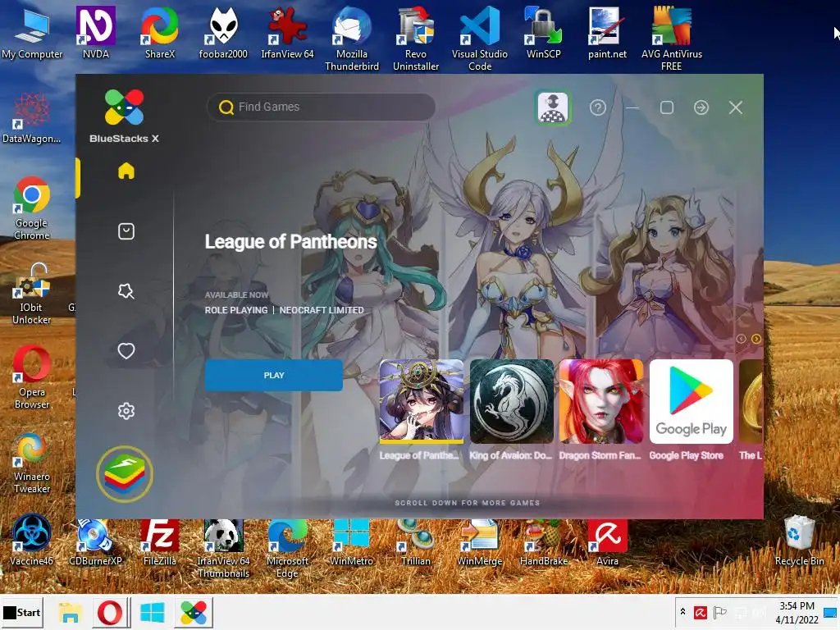Open CDBurnerXP desktop shortcut
The image size is (840, 630).
96,541
